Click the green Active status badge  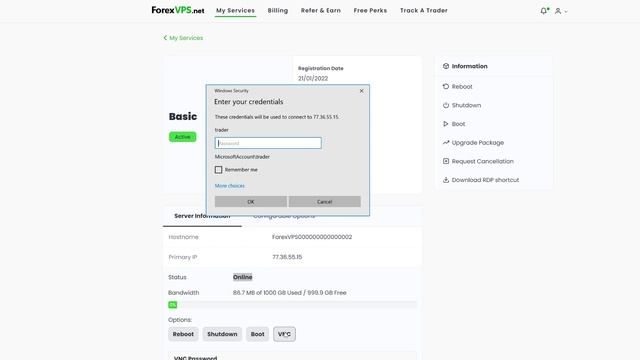[x=182, y=137]
